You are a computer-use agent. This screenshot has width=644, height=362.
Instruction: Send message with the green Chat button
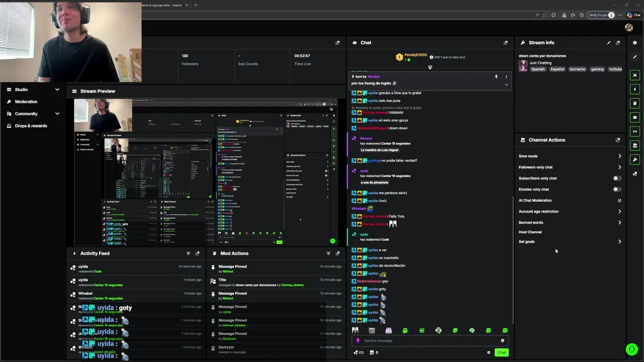(x=502, y=352)
